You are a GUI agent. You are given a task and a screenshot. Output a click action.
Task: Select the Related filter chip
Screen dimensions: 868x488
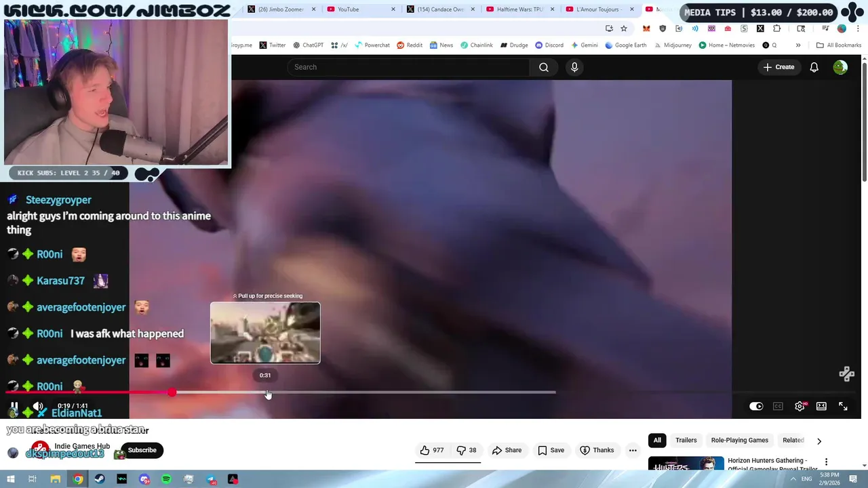point(793,440)
